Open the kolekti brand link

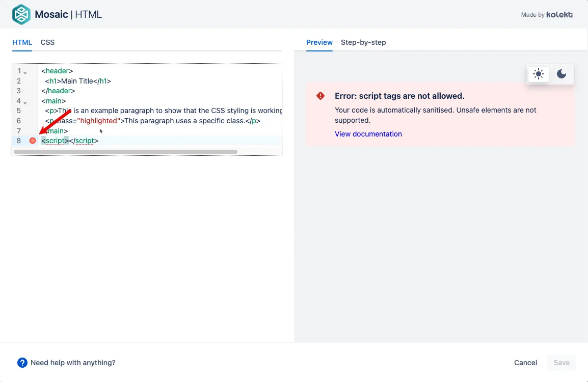(x=559, y=15)
